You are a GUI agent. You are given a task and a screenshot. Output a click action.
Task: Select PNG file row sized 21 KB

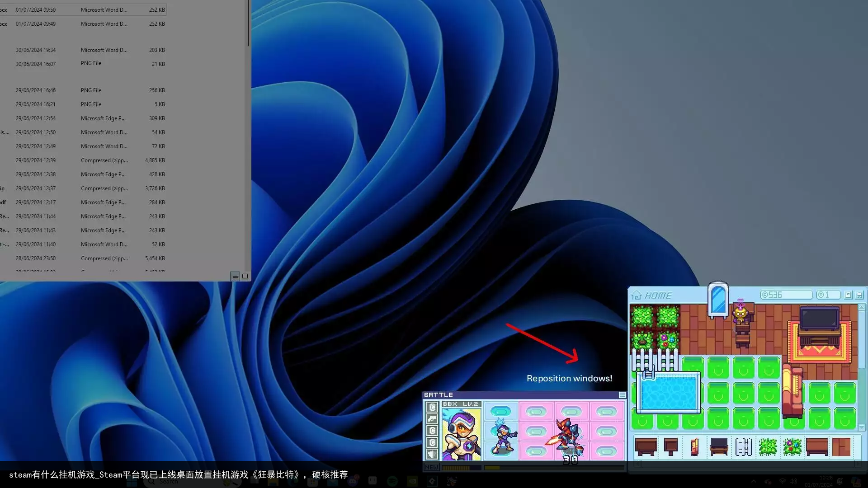(x=83, y=64)
